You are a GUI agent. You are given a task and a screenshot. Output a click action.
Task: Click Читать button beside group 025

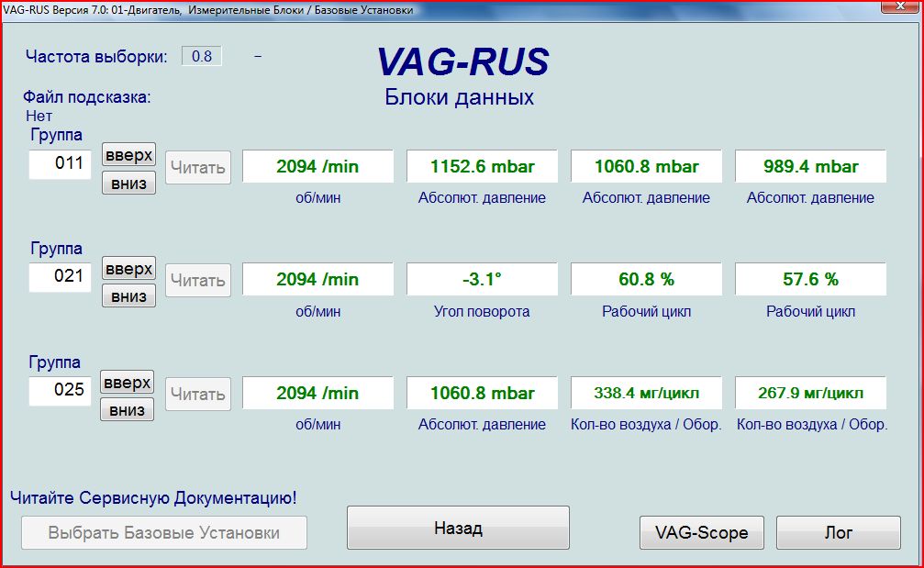point(198,395)
